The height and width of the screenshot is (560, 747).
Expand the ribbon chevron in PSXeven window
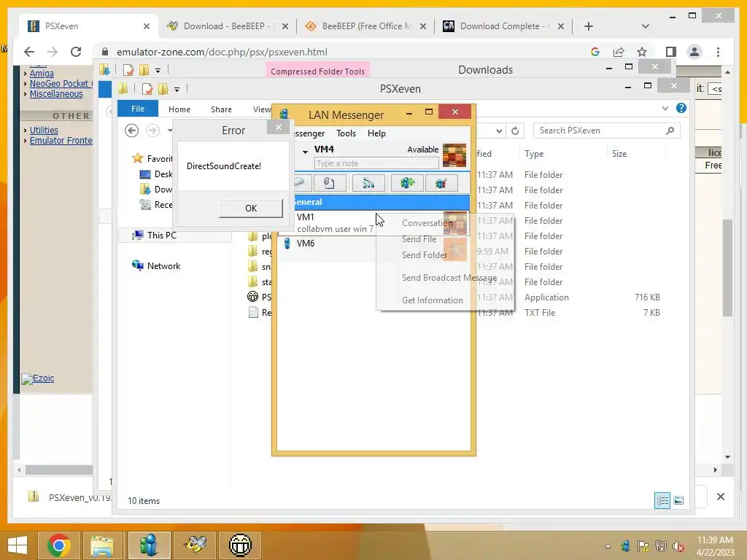(x=665, y=109)
